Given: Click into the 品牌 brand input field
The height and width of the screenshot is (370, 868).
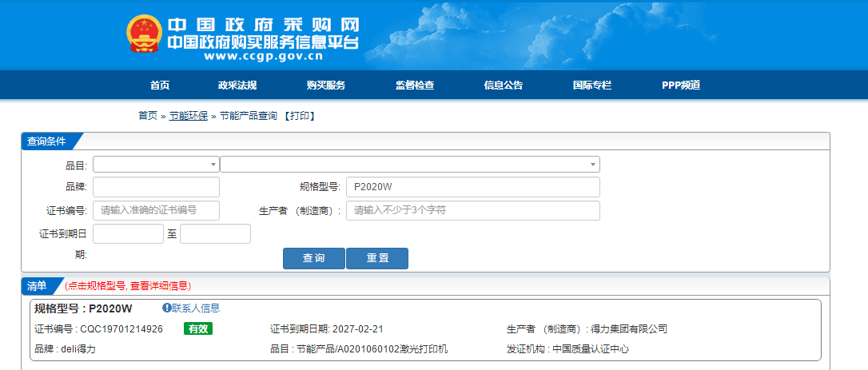Looking at the screenshot, I should [x=156, y=187].
